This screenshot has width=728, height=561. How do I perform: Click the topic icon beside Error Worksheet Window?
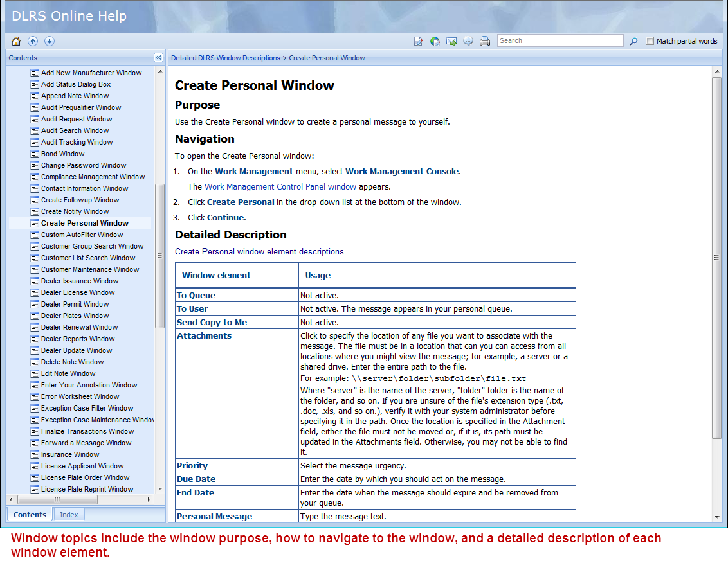34,396
